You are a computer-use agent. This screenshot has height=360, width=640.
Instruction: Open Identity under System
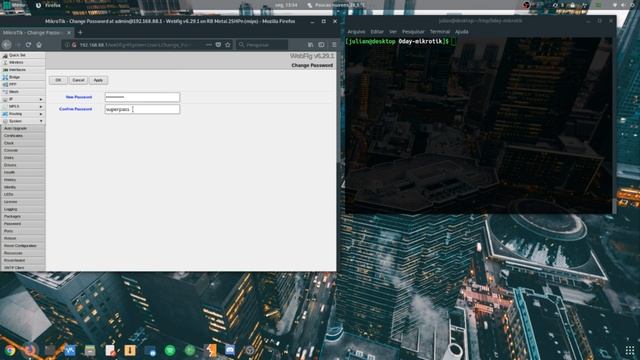[23, 187]
